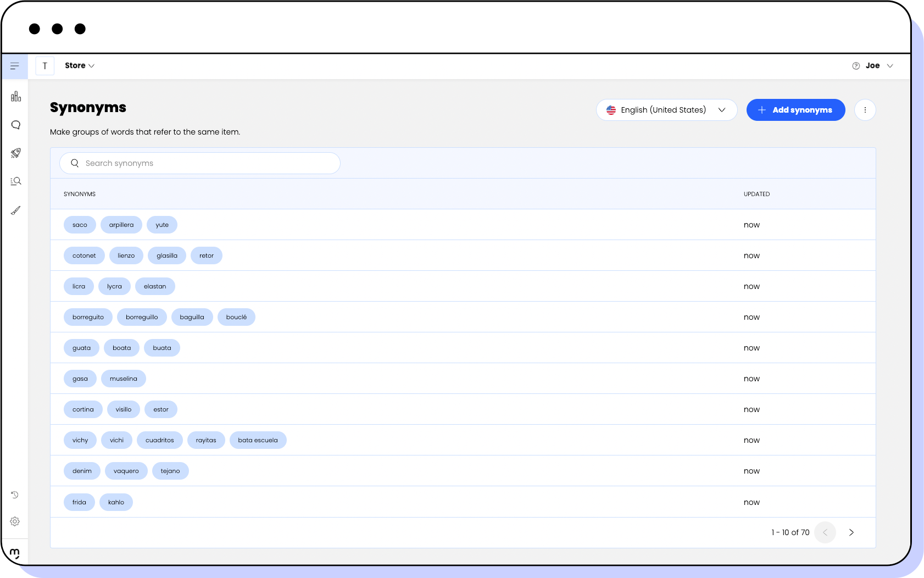The image size is (924, 578).
Task: Click the UPDATED column header
Action: pyautogui.click(x=757, y=194)
